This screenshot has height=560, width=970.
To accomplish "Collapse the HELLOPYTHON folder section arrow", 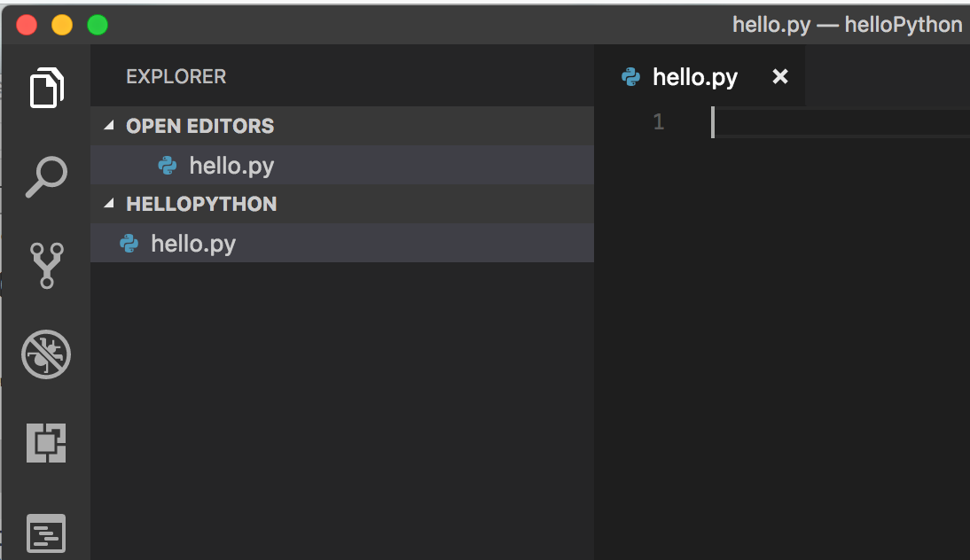I will 109,204.
